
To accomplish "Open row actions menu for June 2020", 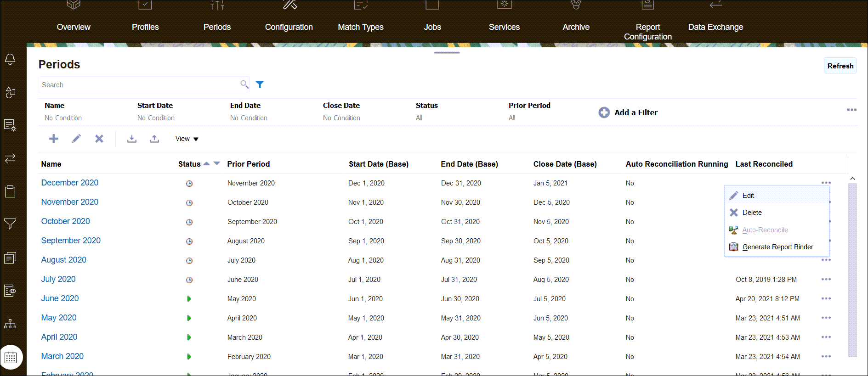I will (x=826, y=298).
